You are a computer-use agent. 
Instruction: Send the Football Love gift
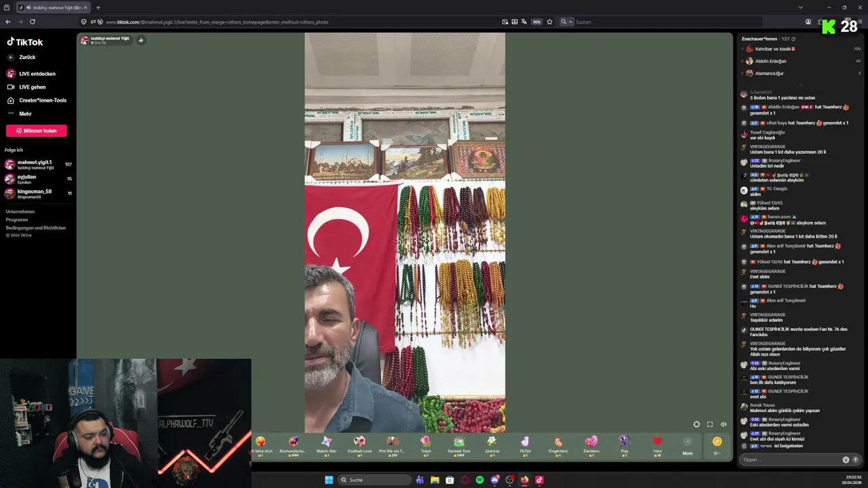tap(359, 445)
